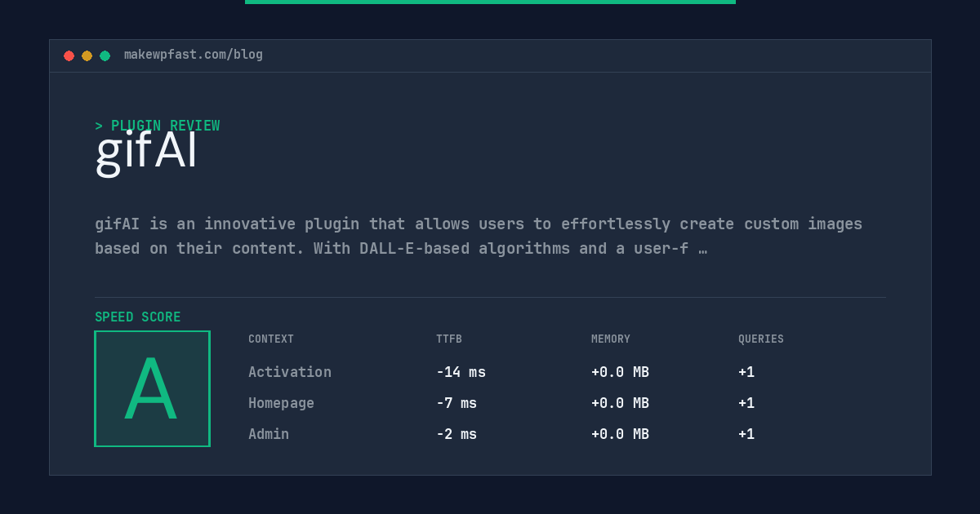The image size is (980, 514).
Task: Click the red window dot
Action: coord(69,55)
